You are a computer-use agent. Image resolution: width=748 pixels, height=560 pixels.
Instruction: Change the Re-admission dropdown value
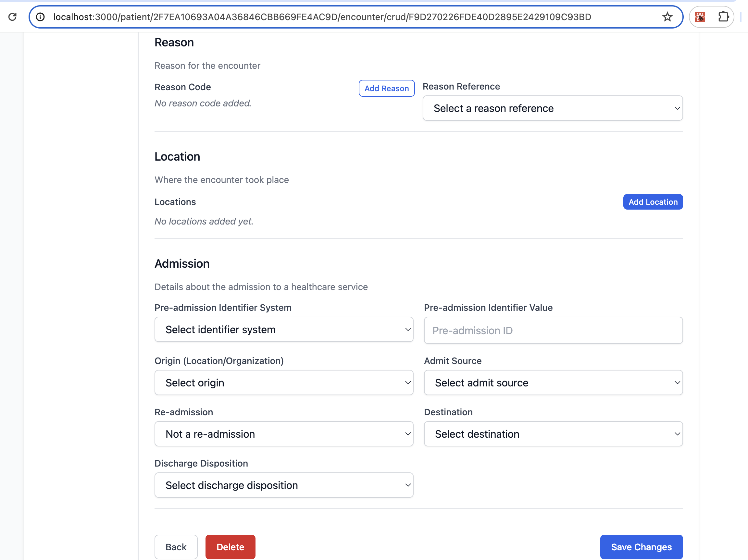click(284, 434)
